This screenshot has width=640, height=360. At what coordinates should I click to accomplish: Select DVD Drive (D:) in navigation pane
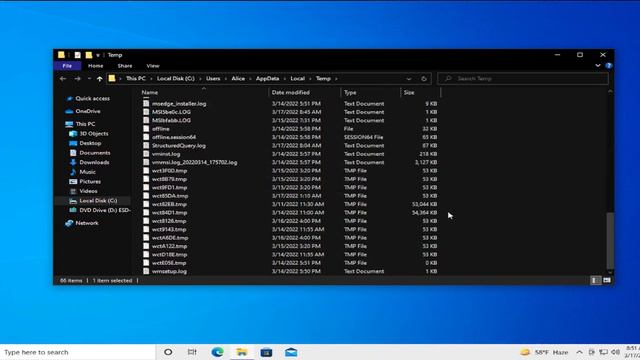pyautogui.click(x=105, y=210)
